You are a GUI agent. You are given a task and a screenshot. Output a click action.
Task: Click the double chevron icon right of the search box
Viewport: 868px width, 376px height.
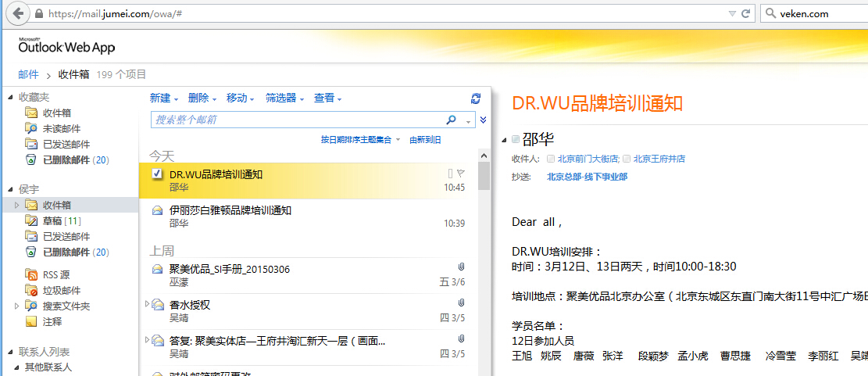pos(484,120)
